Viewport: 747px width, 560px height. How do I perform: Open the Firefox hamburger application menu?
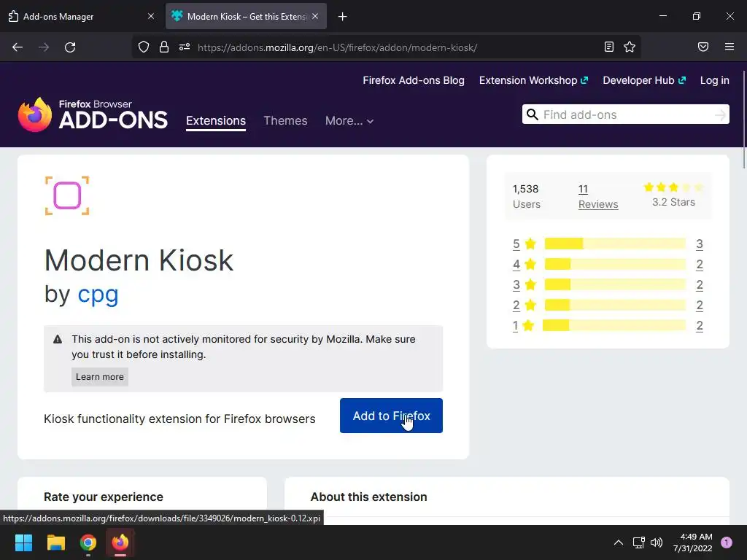point(729,47)
